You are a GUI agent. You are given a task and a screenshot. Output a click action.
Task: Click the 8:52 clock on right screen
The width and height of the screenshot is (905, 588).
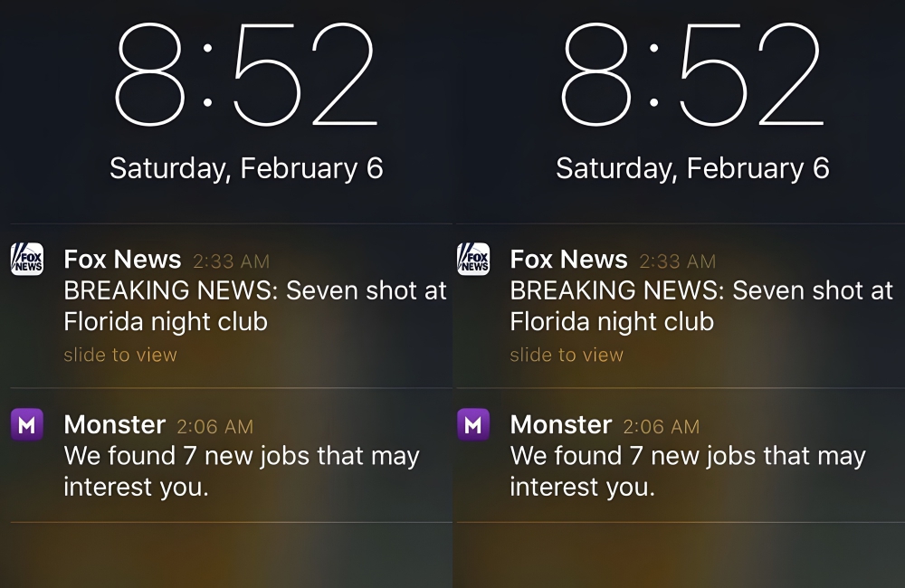692,76
